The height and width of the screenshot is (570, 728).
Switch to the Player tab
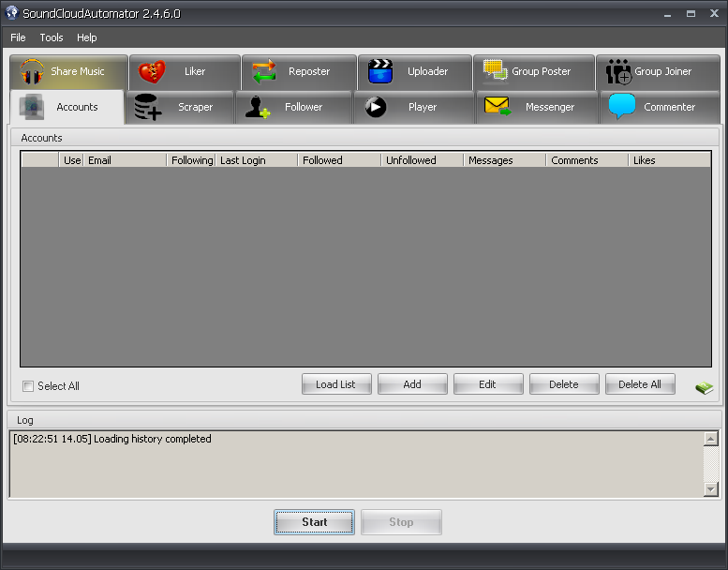414,107
